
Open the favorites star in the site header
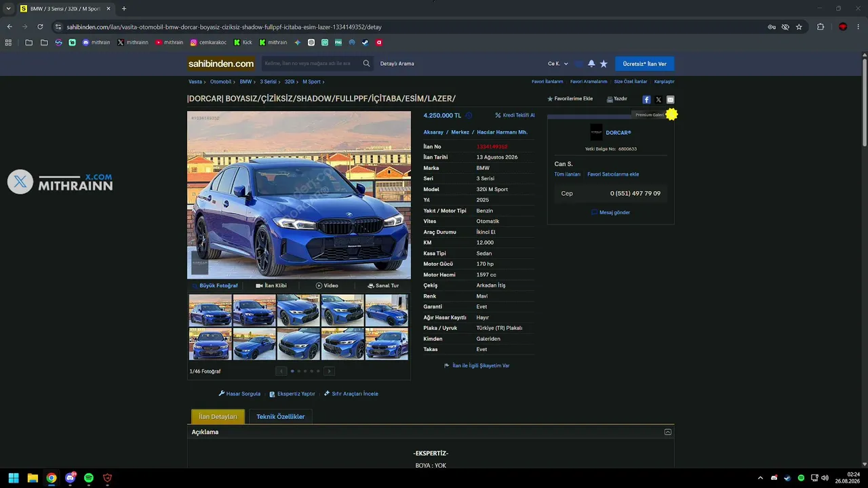[604, 64]
